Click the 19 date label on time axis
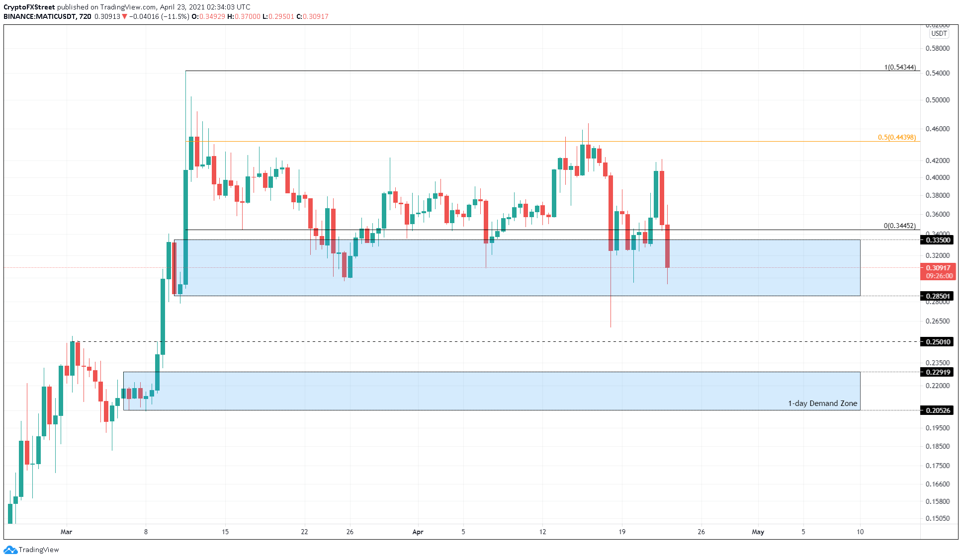The image size is (962, 560). tap(622, 532)
